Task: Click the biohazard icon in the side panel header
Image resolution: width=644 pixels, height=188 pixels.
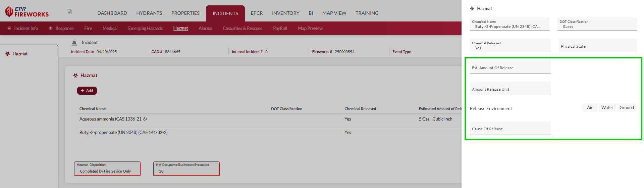Action: [x=472, y=9]
